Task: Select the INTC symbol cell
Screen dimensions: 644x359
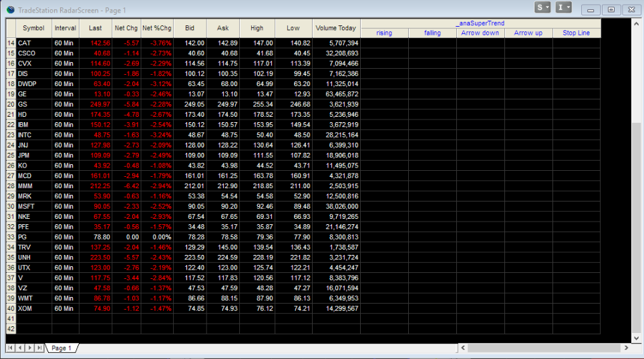Action: (33, 135)
